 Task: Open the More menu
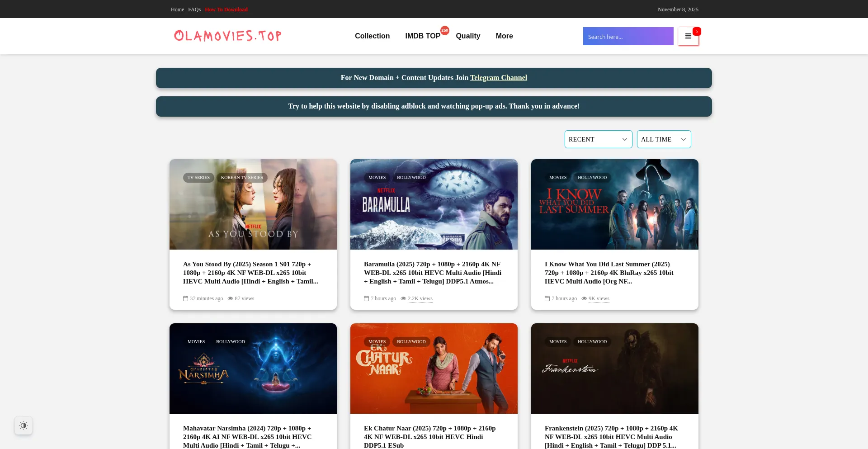point(504,36)
